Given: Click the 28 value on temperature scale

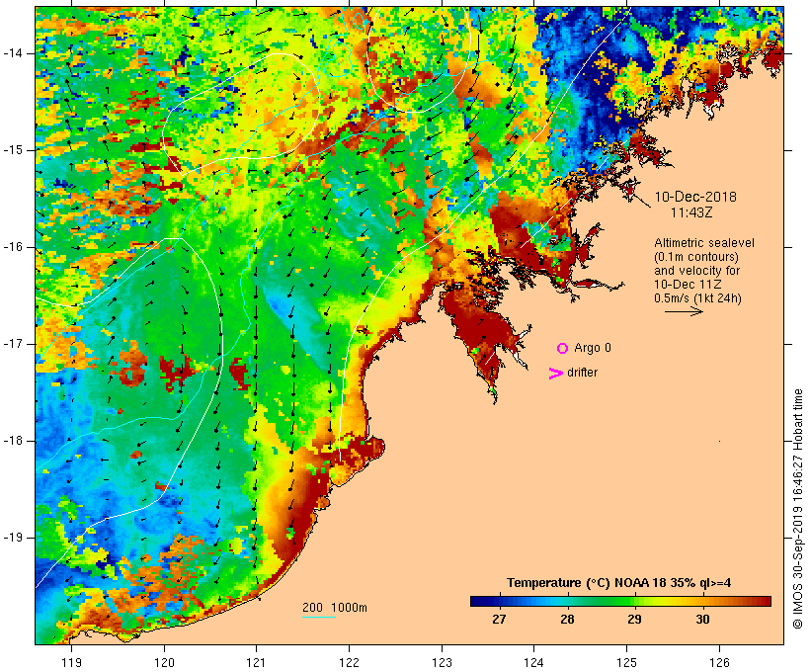Looking at the screenshot, I should coord(567,620).
